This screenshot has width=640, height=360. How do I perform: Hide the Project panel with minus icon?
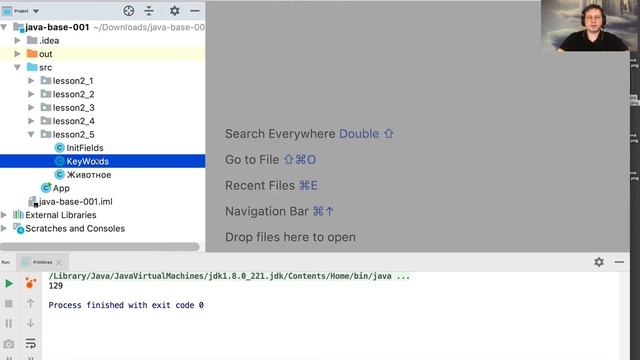click(195, 11)
